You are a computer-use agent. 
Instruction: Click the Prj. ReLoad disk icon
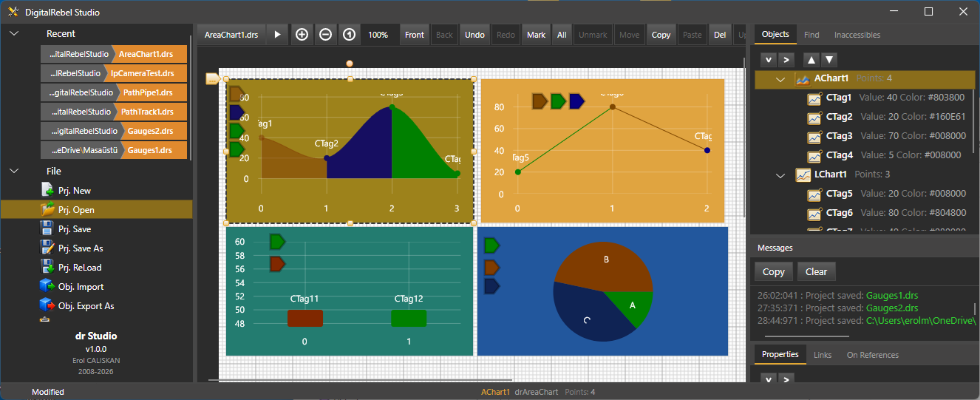[47, 268]
